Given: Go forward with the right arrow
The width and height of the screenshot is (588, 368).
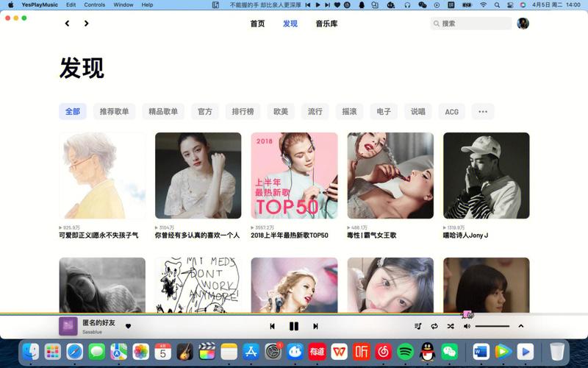Looking at the screenshot, I should click(x=86, y=24).
